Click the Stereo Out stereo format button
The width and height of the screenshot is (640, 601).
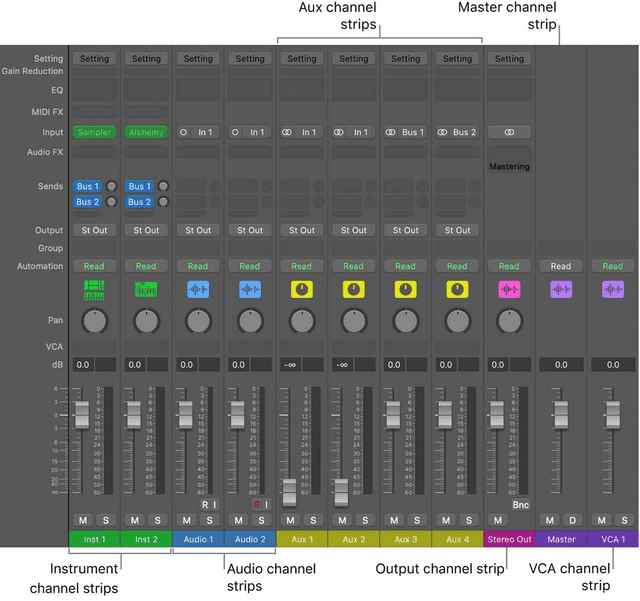point(509,132)
